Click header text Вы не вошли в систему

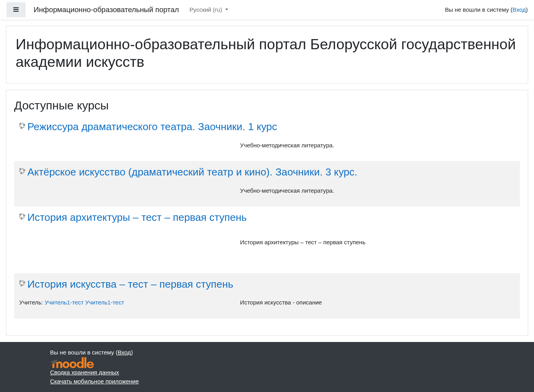pos(477,10)
